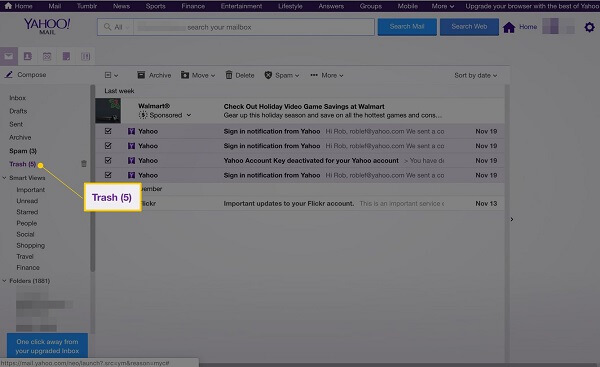
Task: Empty trash via the trash can icon
Action: pos(84,164)
